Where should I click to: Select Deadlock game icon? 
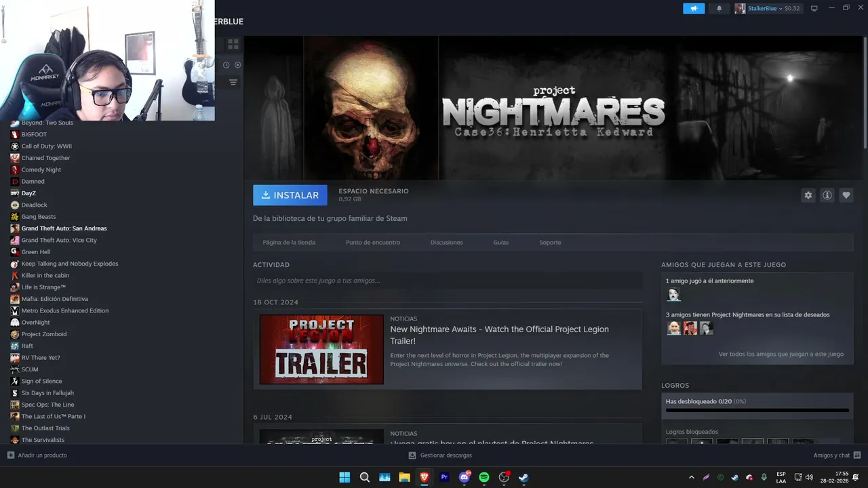click(x=15, y=205)
